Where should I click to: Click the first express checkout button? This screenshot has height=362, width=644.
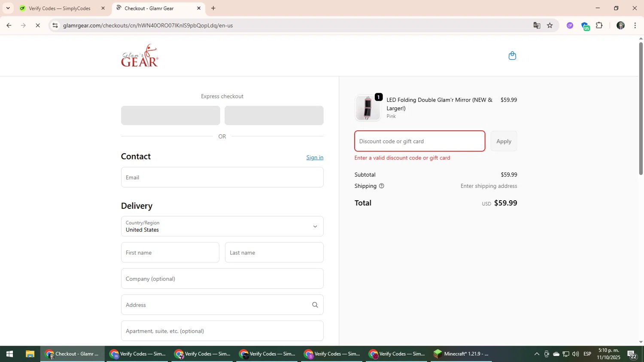[x=170, y=115]
